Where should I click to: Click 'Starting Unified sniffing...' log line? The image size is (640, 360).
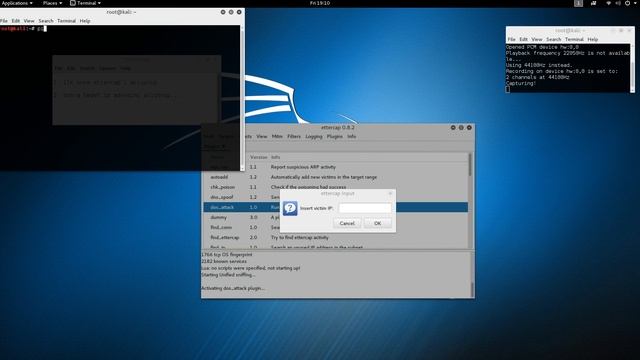point(228,275)
